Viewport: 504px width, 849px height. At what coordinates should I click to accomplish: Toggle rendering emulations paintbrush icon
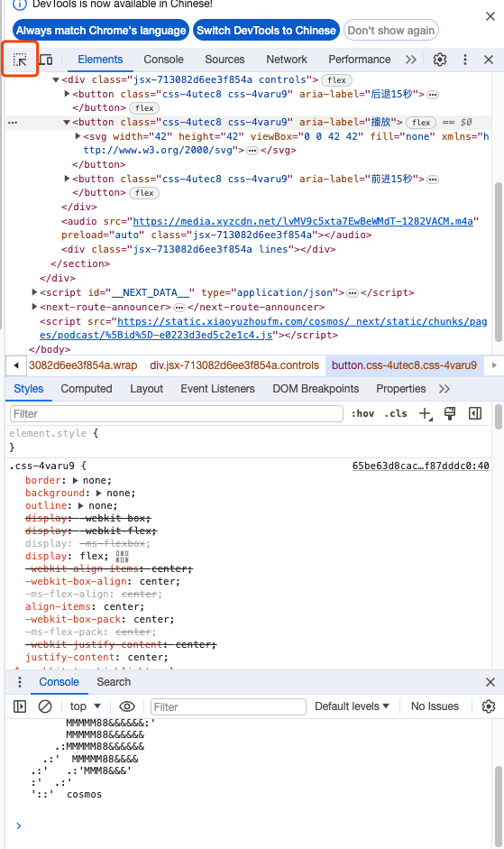click(x=449, y=413)
